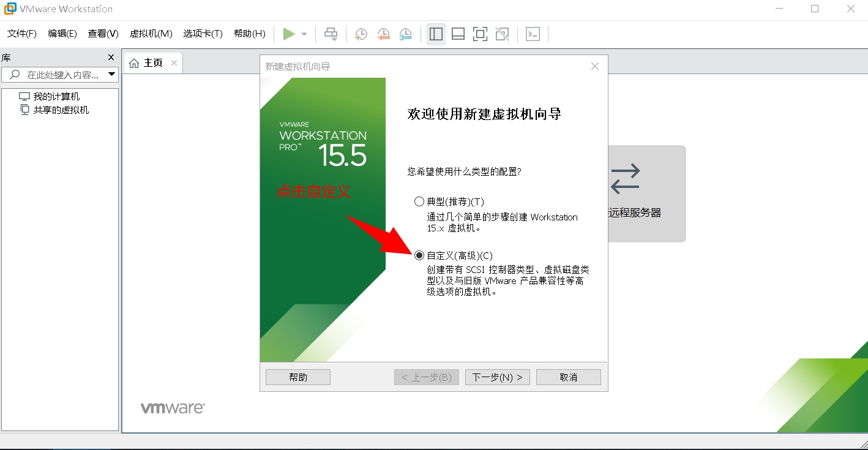The image size is (868, 450).
Task: Click the 取消 button
Action: coord(569,377)
